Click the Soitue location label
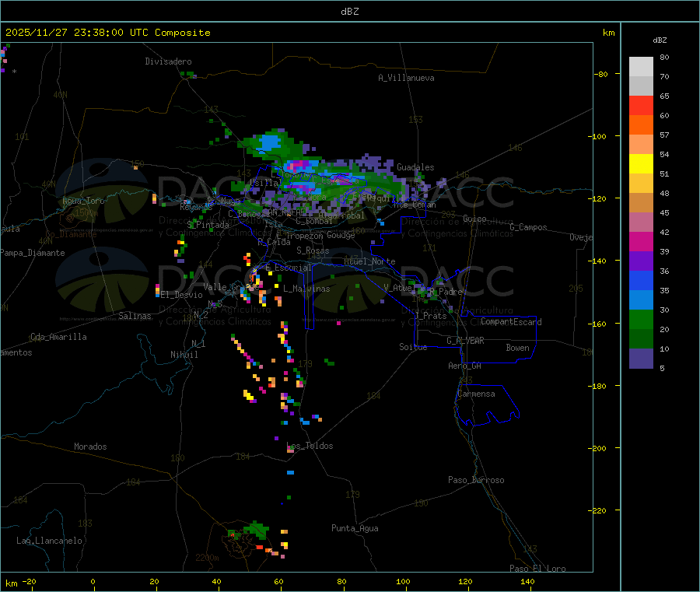The height and width of the screenshot is (592, 700). coord(413,347)
